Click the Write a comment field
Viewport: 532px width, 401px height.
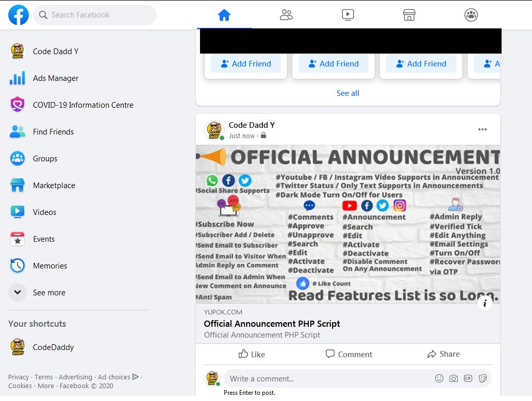(x=358, y=379)
